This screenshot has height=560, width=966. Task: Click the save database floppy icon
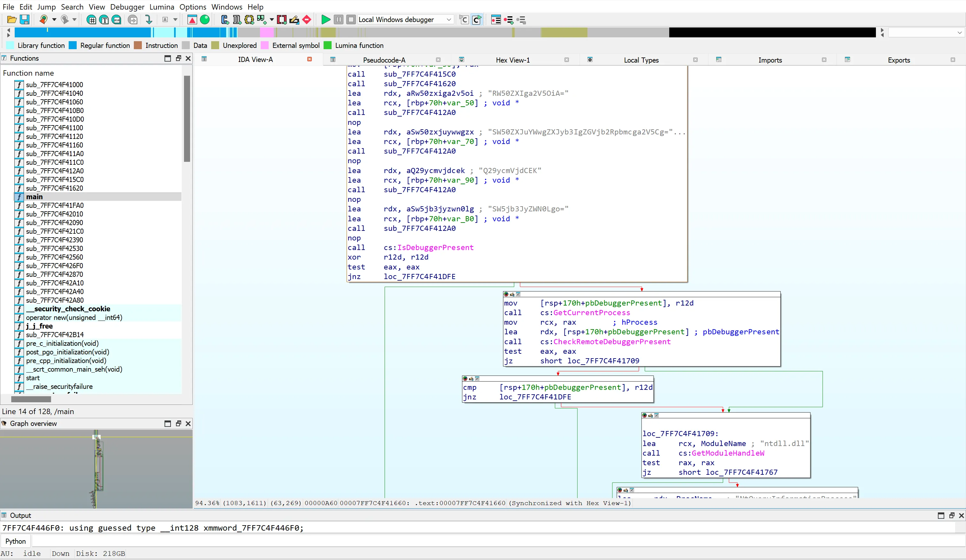click(x=25, y=19)
